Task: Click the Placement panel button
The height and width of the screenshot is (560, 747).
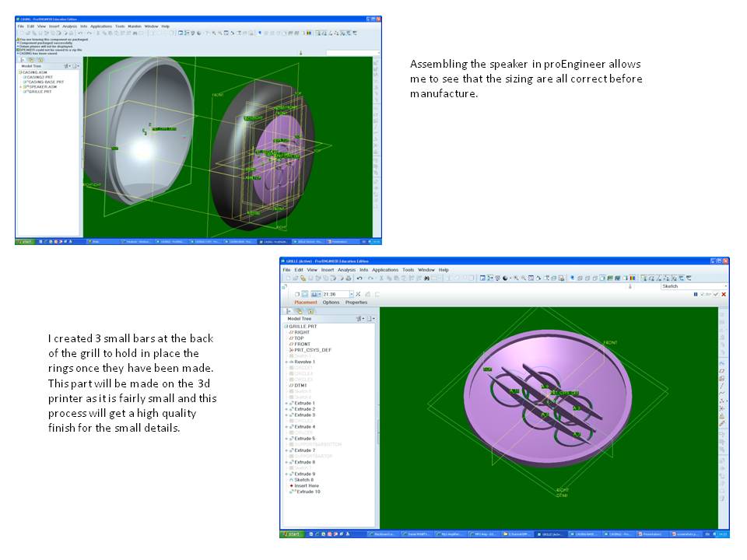Action: click(x=307, y=303)
